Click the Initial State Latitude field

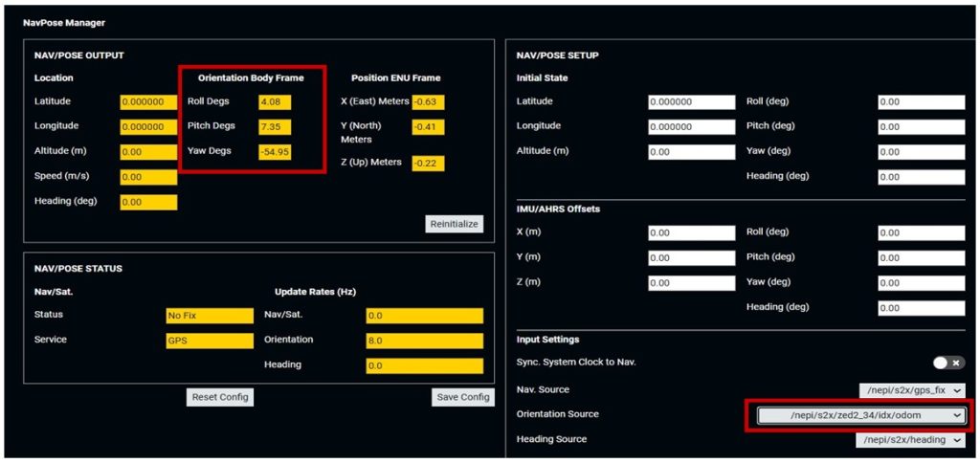click(x=691, y=102)
